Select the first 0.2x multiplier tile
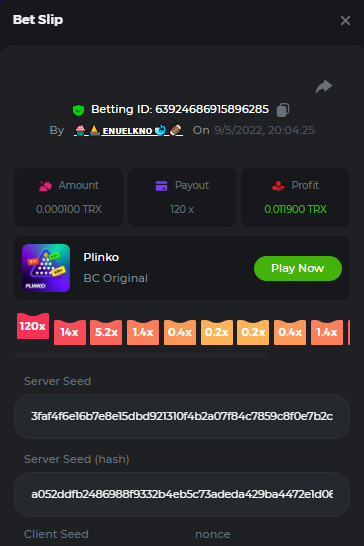Image resolution: width=364 pixels, height=546 pixels. pyautogui.click(x=217, y=332)
